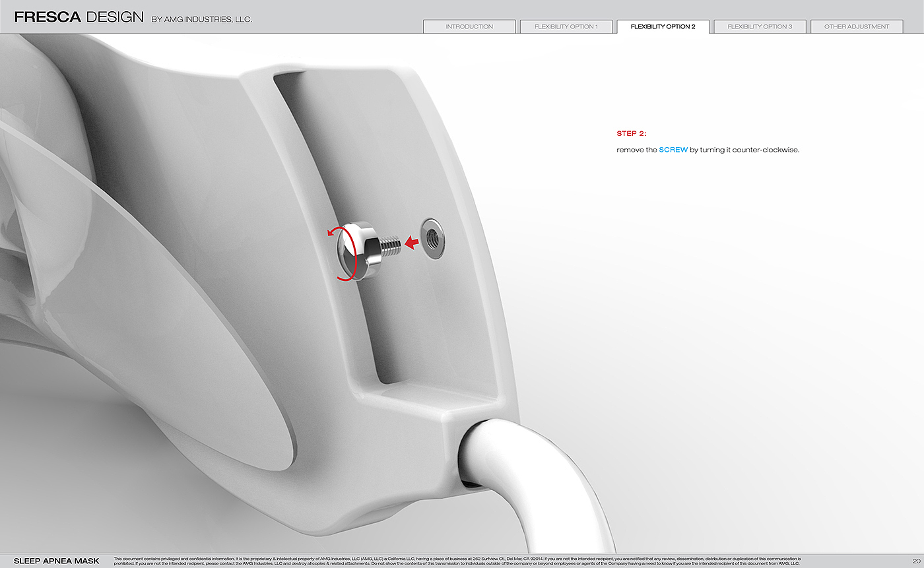
Task: Open the Introduction tab
Action: 469,26
